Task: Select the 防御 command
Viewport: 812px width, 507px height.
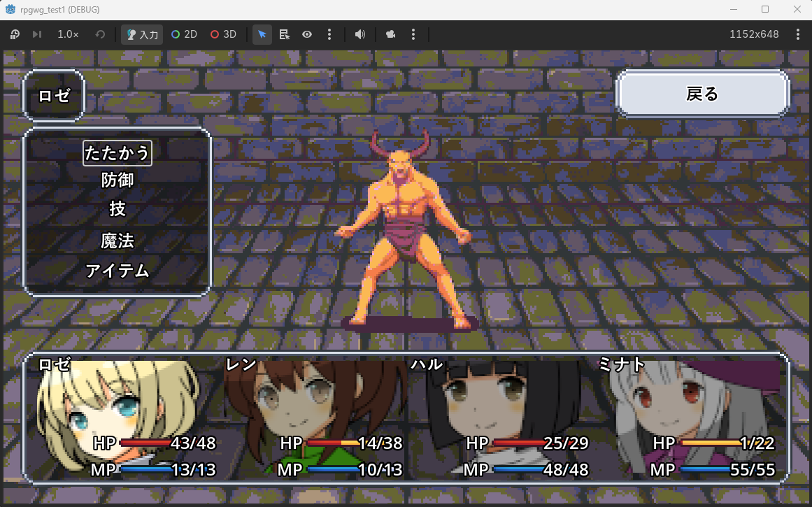Action: tap(117, 180)
